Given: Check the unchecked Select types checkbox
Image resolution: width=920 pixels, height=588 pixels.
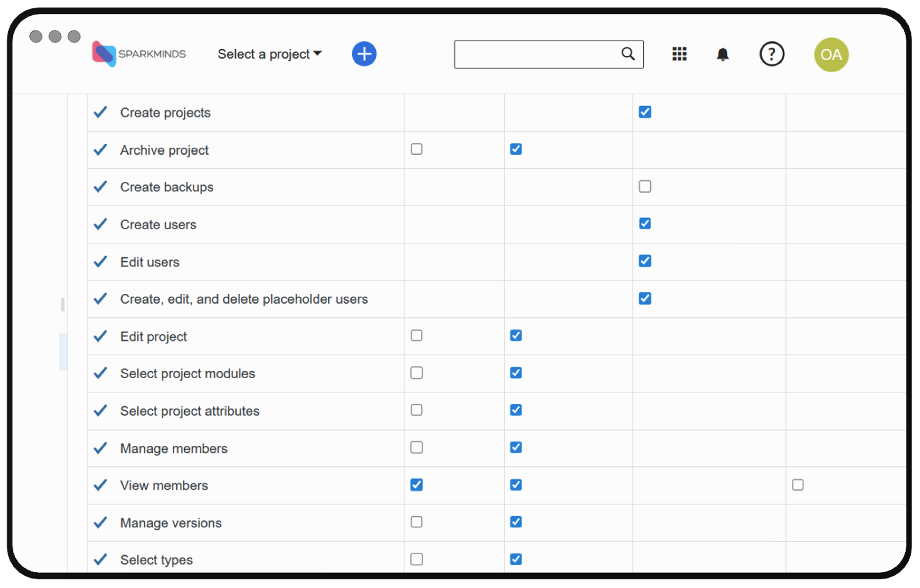Looking at the screenshot, I should coord(416,559).
